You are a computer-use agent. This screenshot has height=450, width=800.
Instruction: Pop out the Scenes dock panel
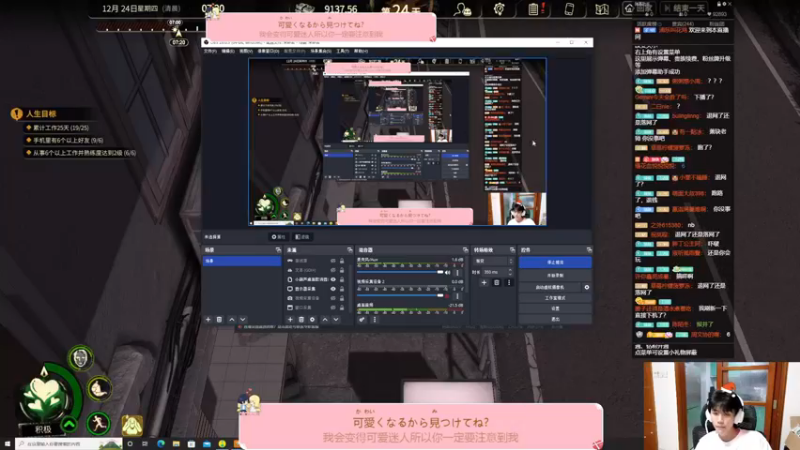point(278,249)
